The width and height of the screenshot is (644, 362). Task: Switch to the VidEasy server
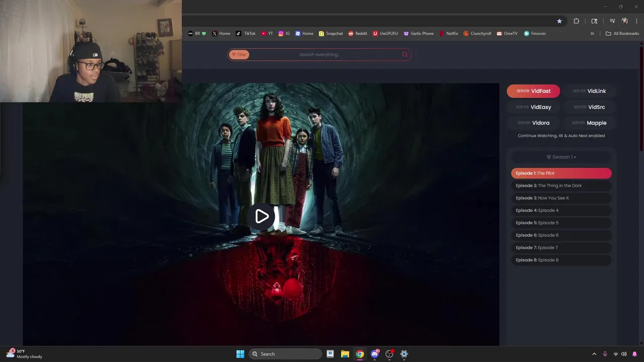[x=533, y=107]
